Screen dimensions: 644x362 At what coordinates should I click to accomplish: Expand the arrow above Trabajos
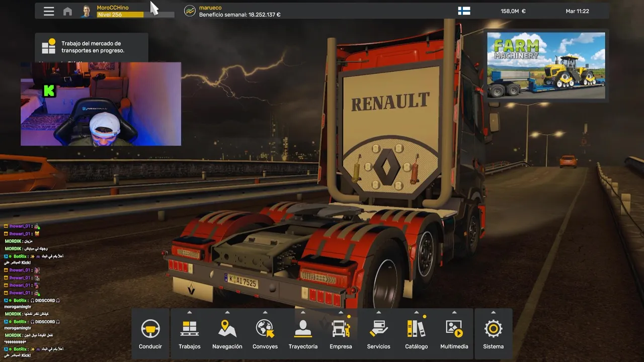click(x=190, y=312)
